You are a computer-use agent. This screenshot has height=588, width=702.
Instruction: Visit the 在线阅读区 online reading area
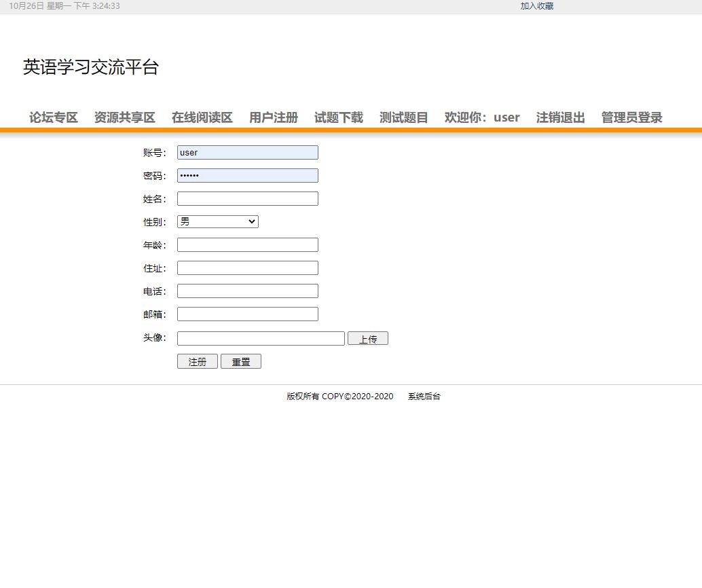click(x=202, y=117)
